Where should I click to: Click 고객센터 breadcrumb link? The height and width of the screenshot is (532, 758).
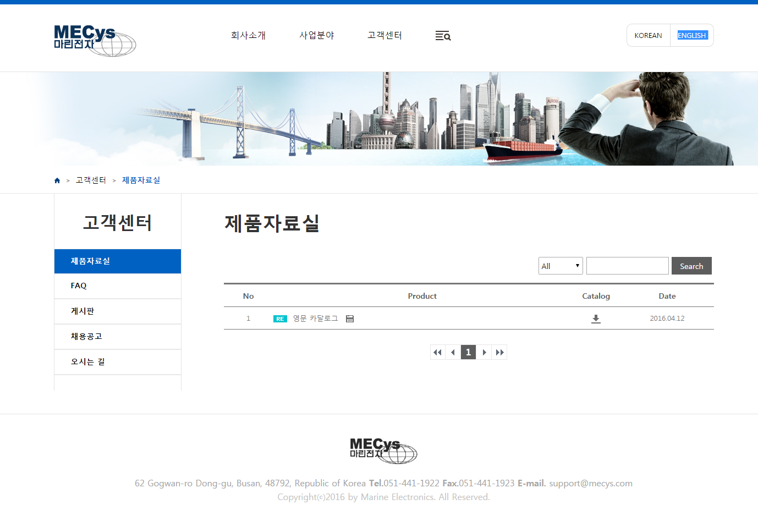(91, 180)
